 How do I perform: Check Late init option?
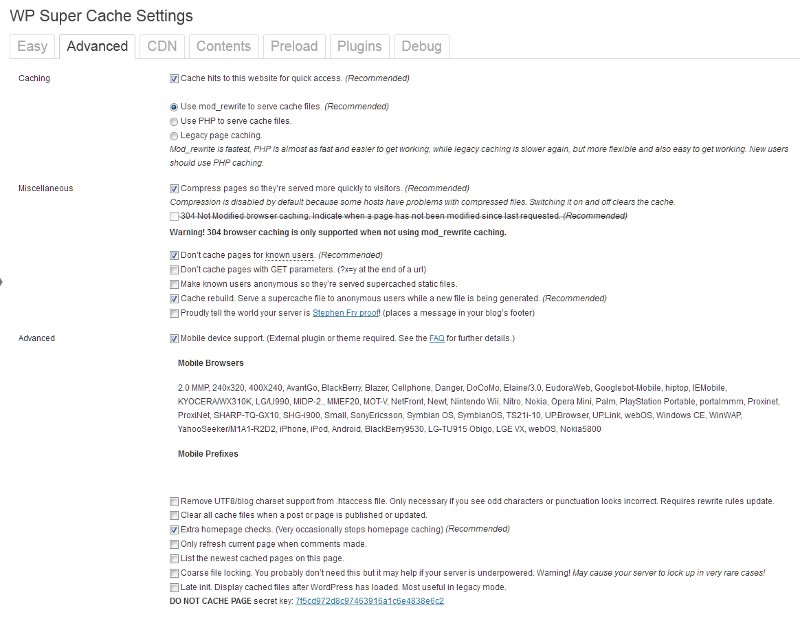174,587
